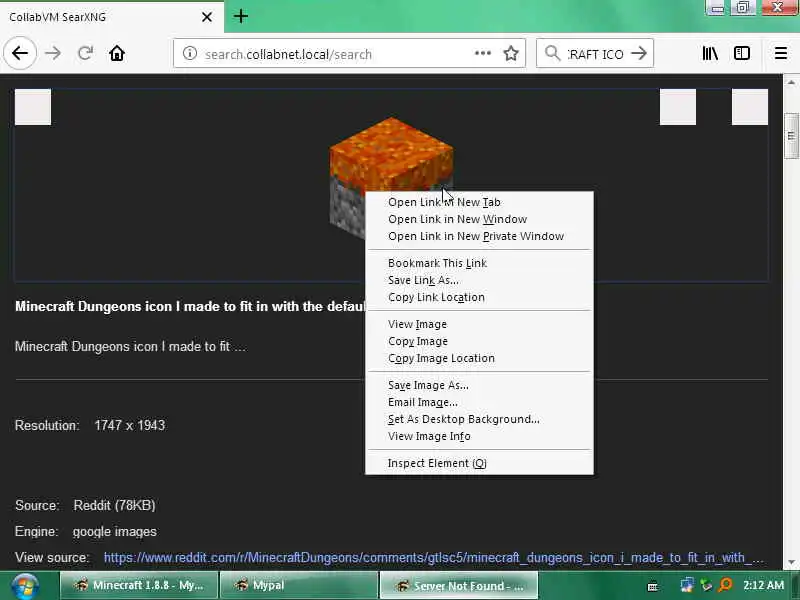Choose Open Link in New Window

pos(479,219)
